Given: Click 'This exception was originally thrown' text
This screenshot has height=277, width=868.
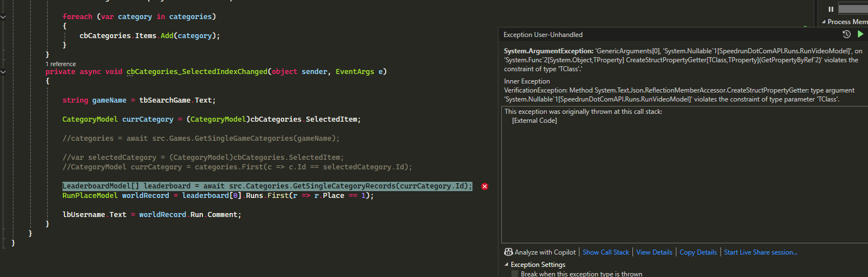Looking at the screenshot, I should [x=583, y=112].
